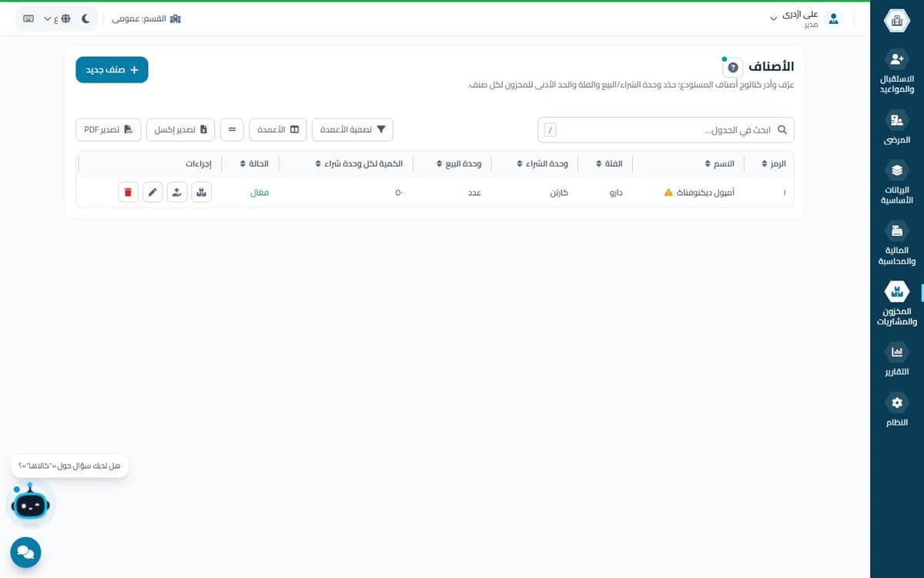Open النظام settings in the sidebar
Screen dimensions: 924x578
click(x=896, y=410)
